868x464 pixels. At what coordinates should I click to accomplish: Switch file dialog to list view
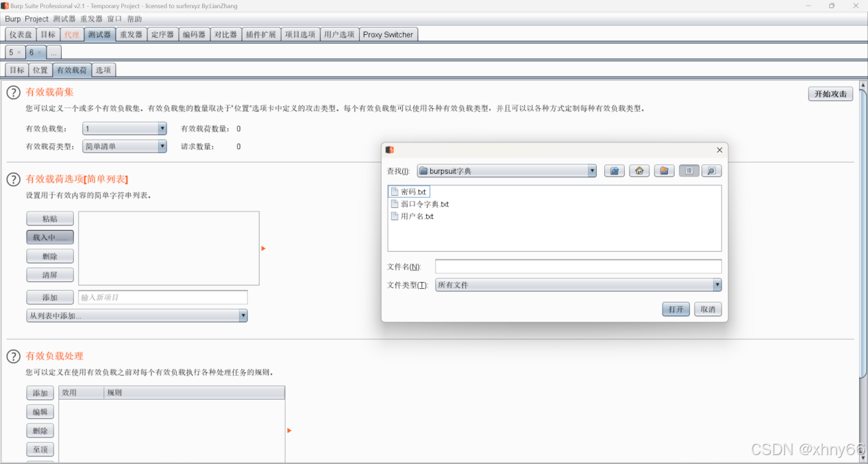click(689, 171)
